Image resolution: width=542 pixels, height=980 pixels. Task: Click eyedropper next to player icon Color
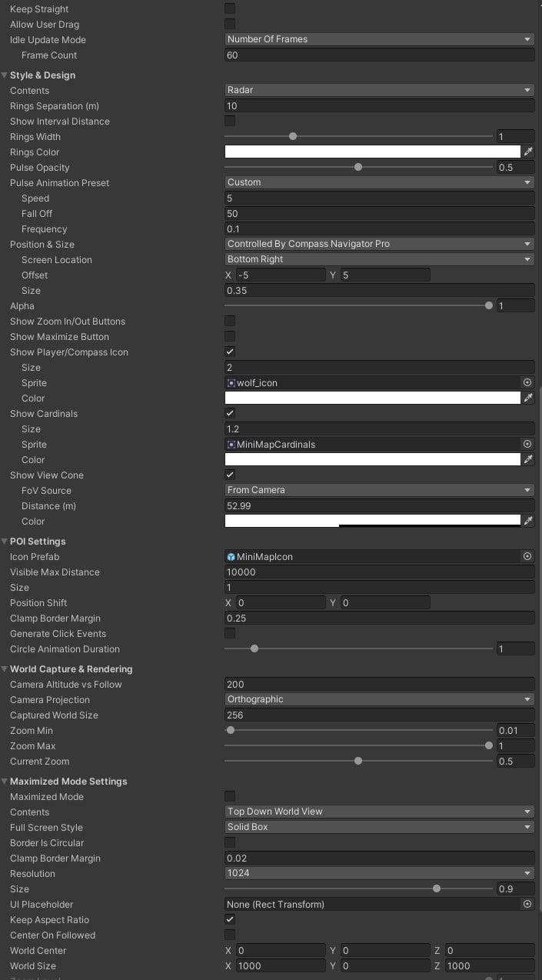[528, 398]
